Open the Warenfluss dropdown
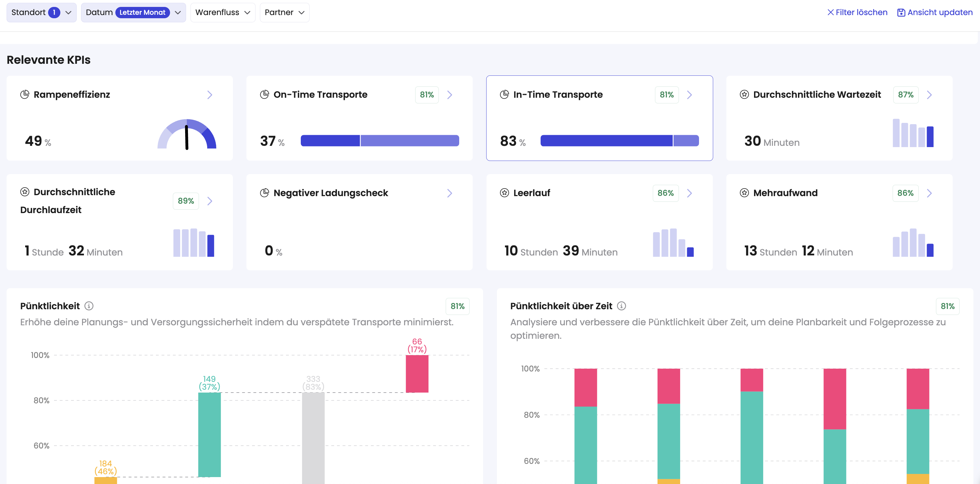Image resolution: width=980 pixels, height=484 pixels. click(x=223, y=13)
